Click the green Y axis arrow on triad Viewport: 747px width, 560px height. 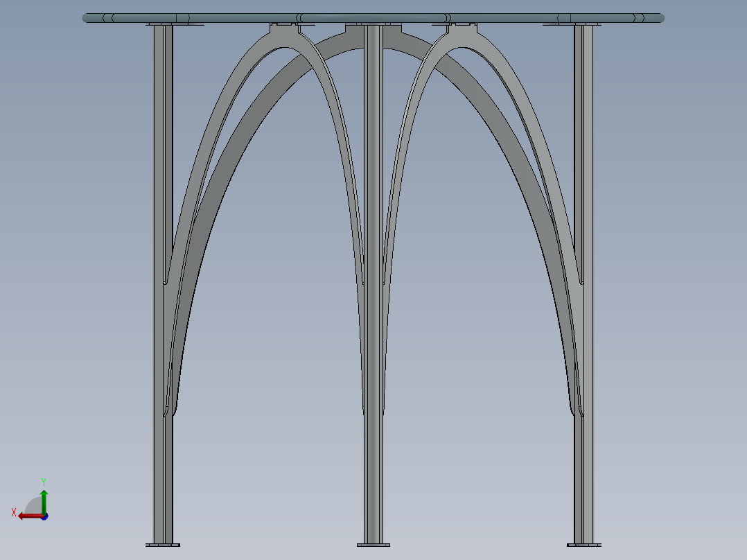coord(44,502)
